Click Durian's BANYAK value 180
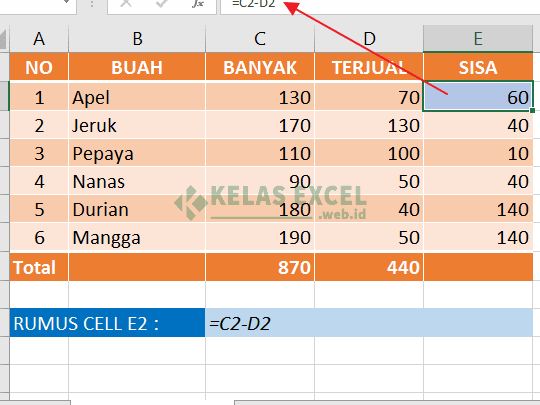 [x=260, y=209]
